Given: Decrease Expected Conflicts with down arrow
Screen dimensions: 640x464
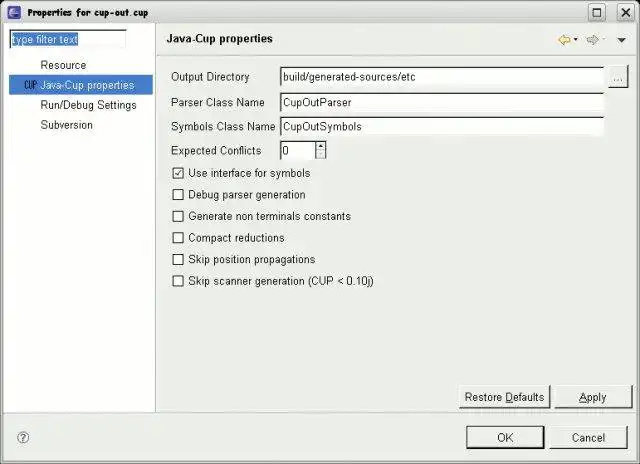Looking at the screenshot, I should [321, 155].
